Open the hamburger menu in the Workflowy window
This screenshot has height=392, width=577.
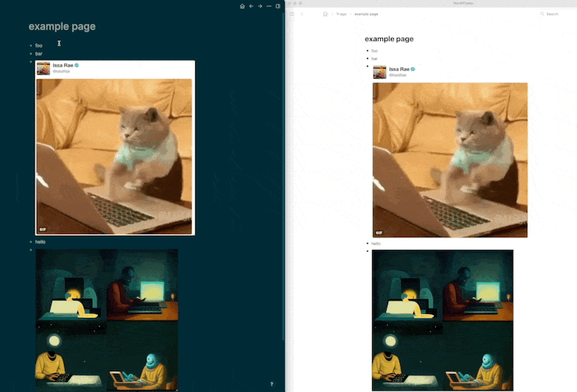click(292, 14)
